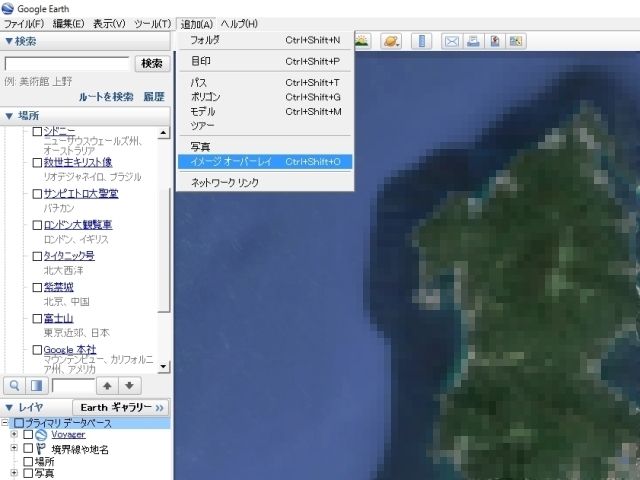
Task: Expand the 境界線や地名 tree node
Action: coord(14,447)
